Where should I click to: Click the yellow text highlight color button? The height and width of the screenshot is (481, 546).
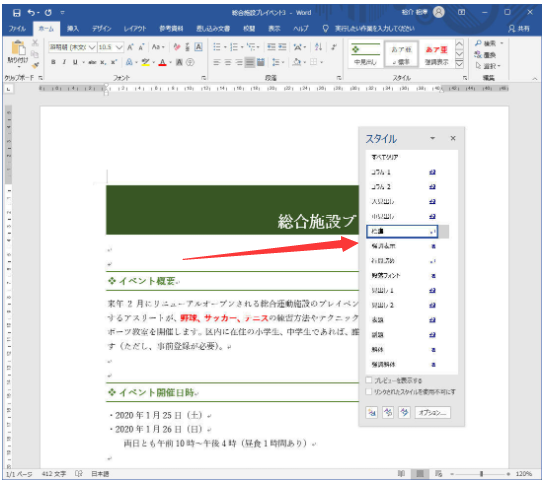(x=146, y=63)
